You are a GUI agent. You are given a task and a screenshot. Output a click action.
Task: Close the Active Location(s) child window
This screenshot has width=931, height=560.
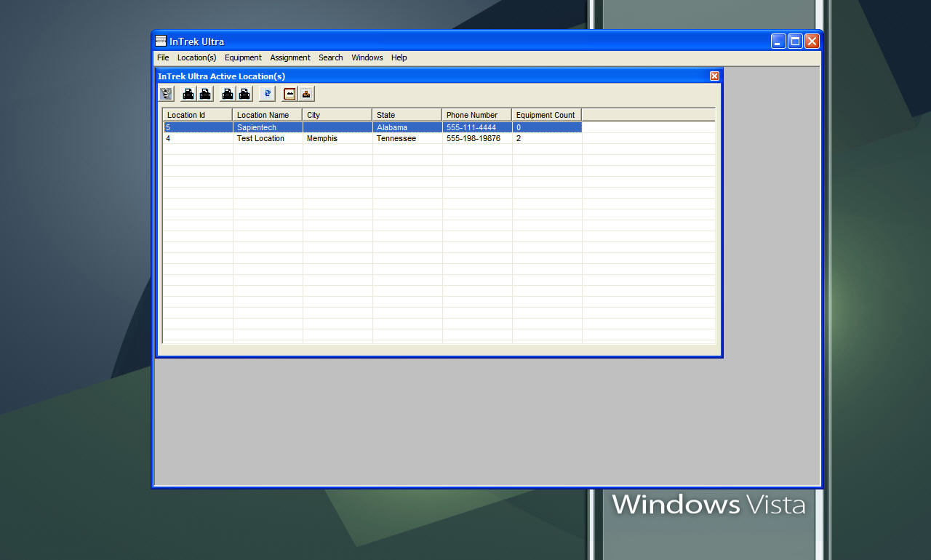[x=714, y=76]
